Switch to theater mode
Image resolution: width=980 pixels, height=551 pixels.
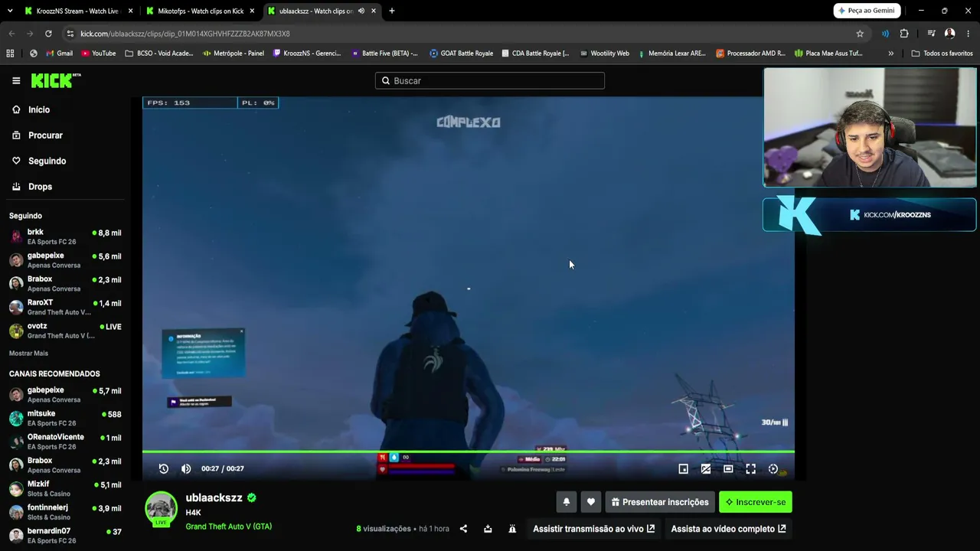click(x=728, y=468)
